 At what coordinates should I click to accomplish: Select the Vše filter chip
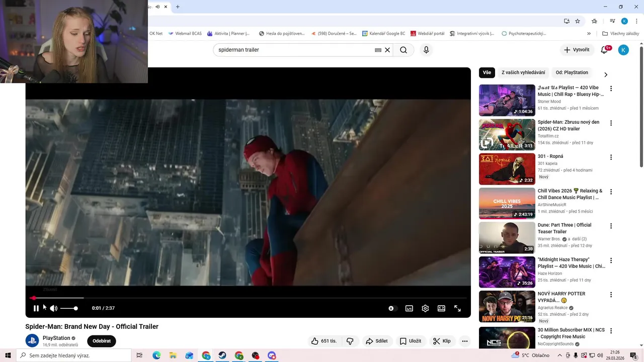click(487, 72)
